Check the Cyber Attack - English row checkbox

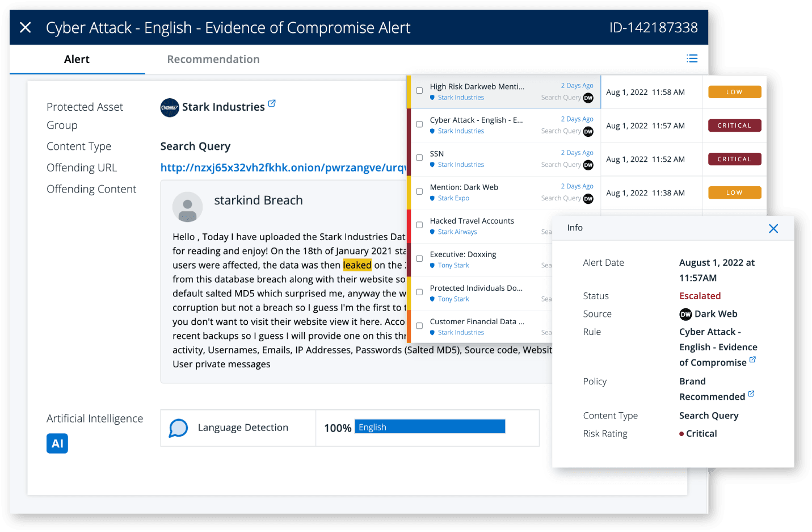419,124
